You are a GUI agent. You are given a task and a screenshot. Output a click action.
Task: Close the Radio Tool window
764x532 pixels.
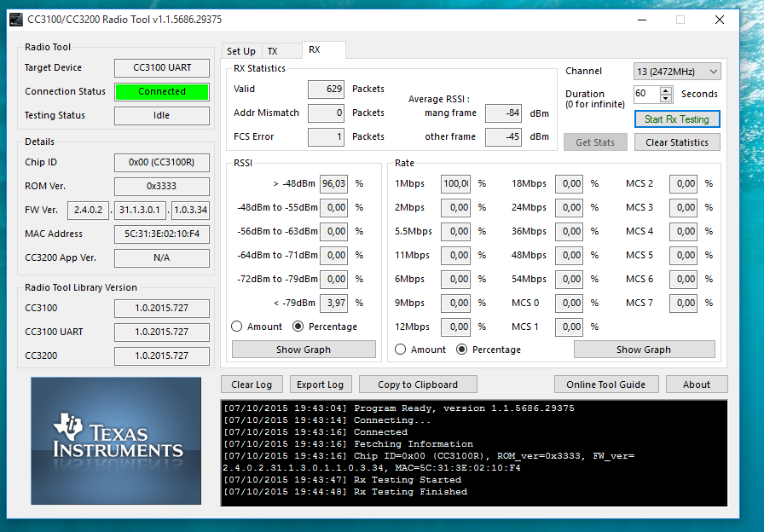coord(720,20)
